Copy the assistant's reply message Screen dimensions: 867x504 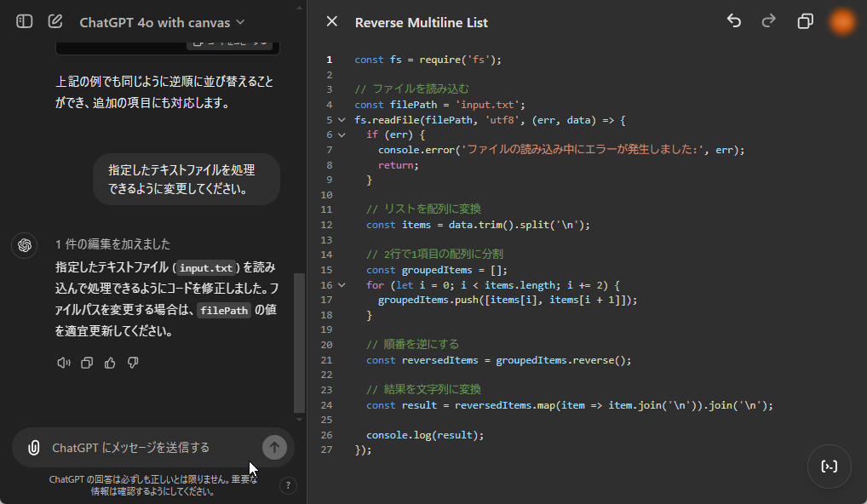87,362
